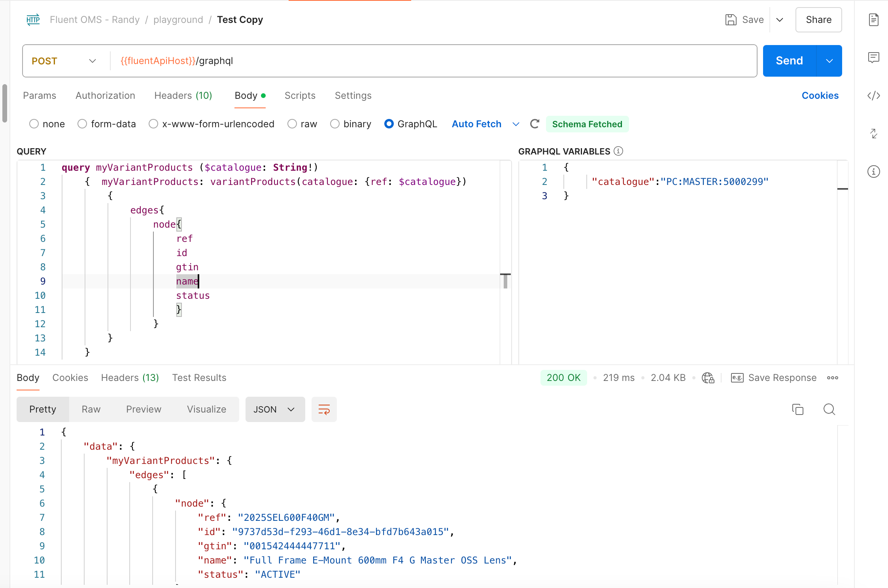Copy response body with copy icon
This screenshot has width=888, height=588.
(x=797, y=409)
